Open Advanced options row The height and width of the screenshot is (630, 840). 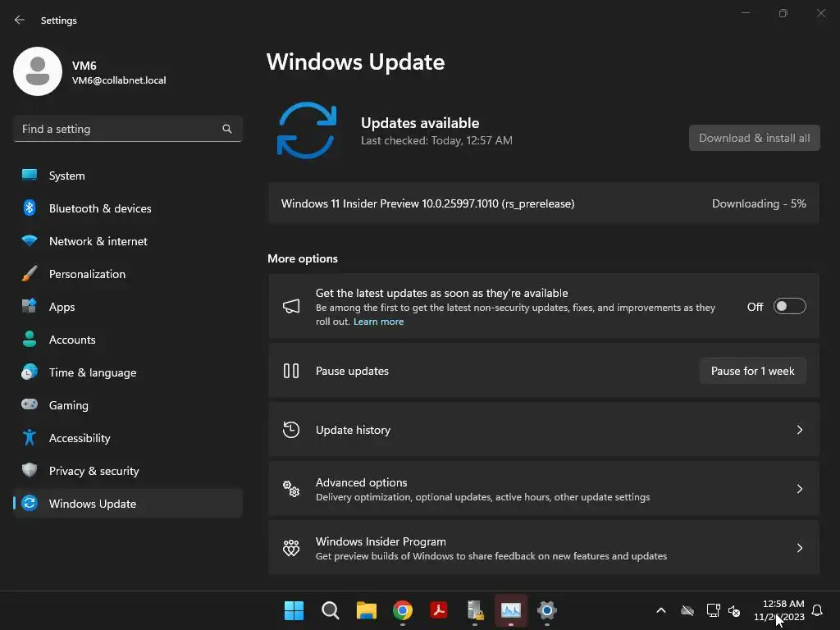544,489
